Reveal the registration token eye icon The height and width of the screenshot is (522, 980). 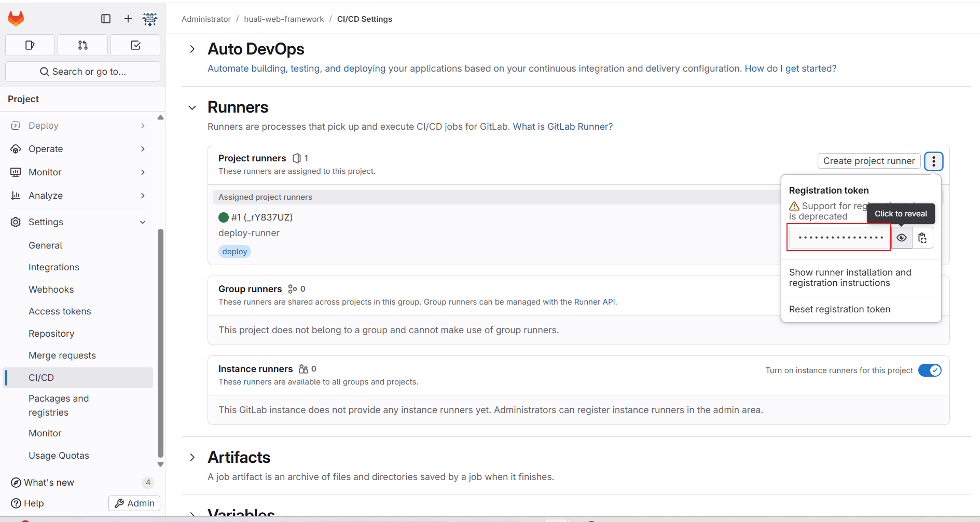coord(902,238)
